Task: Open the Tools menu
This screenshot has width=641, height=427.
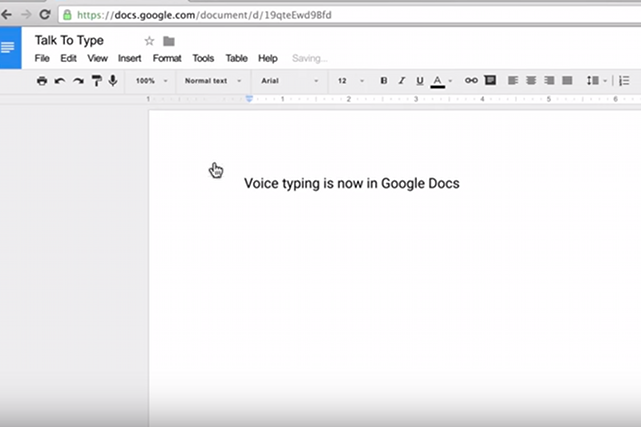Action: click(x=203, y=58)
